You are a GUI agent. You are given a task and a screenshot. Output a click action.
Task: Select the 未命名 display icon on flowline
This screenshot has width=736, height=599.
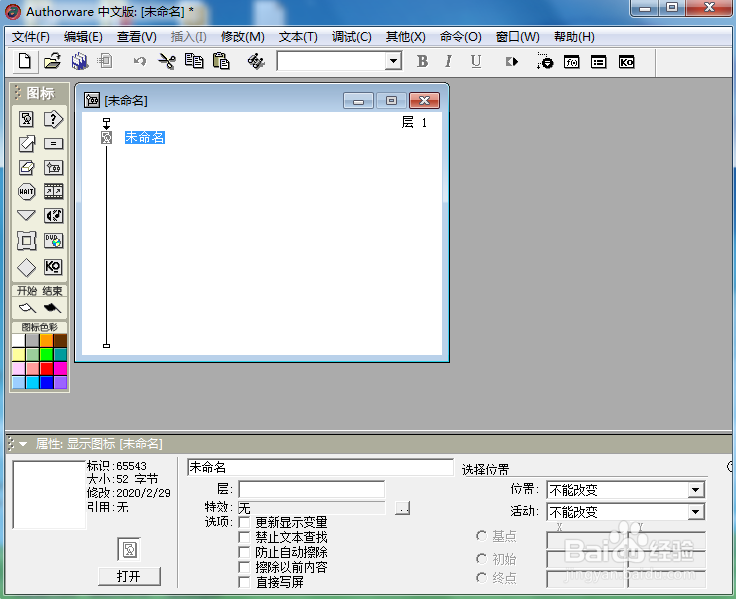(x=107, y=138)
